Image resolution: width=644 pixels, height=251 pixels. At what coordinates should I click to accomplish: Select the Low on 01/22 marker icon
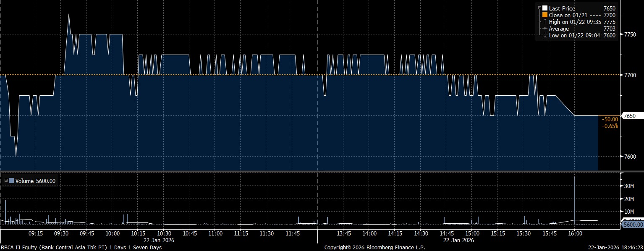[x=545, y=35]
